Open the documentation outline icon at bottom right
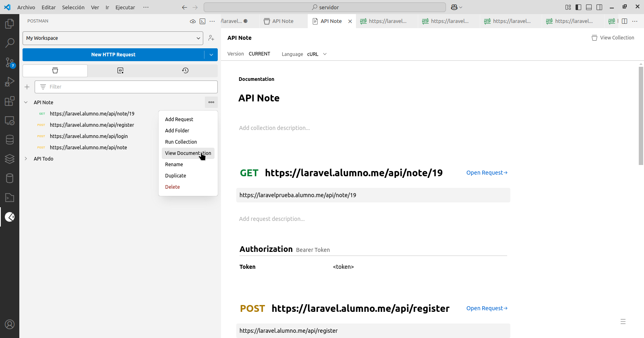The height and width of the screenshot is (338, 644). coord(623,322)
